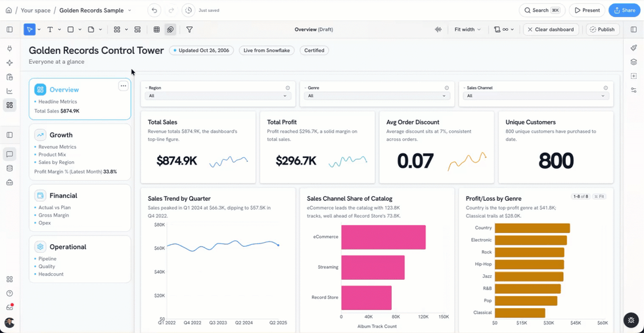The height and width of the screenshot is (333, 644).
Task: Click the Present button
Action: pos(587,11)
